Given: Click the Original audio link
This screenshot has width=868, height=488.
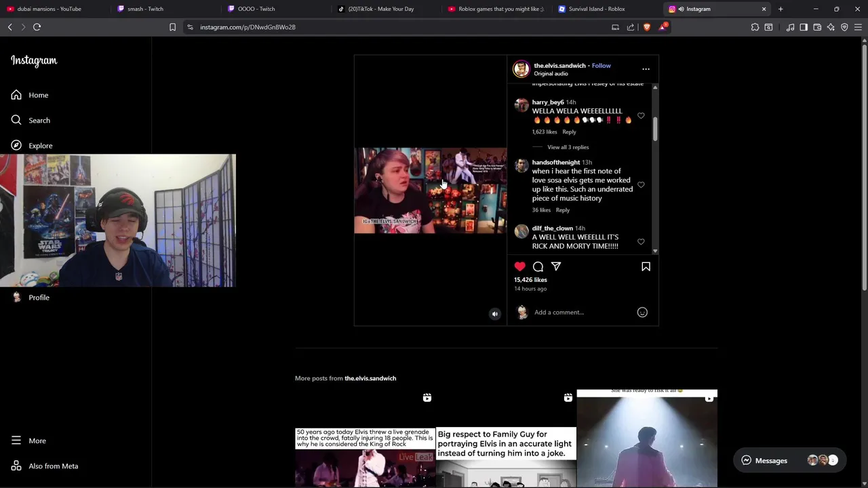Looking at the screenshot, I should pos(551,74).
